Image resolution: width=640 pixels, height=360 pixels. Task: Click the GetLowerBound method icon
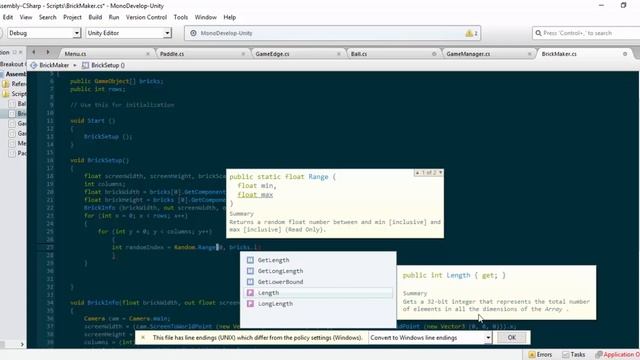pos(250,282)
